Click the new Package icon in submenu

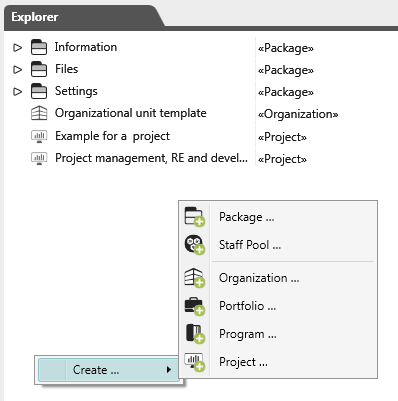195,217
